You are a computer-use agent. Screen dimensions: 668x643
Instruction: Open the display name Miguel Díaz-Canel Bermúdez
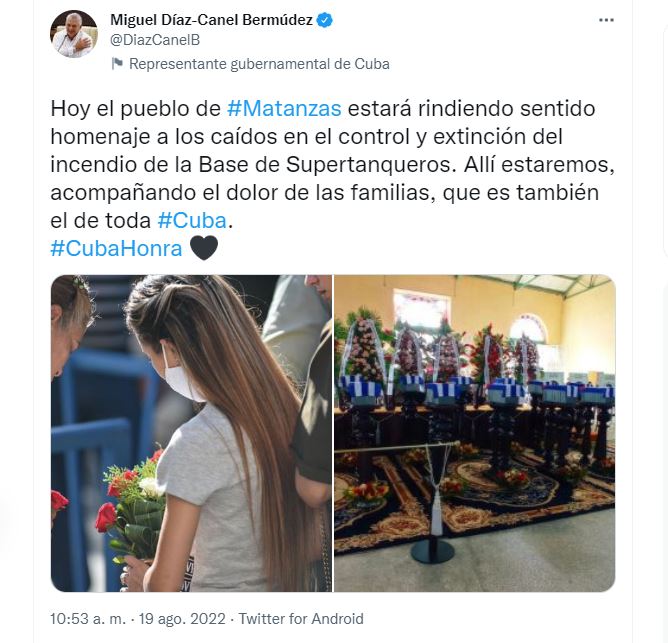coord(211,20)
